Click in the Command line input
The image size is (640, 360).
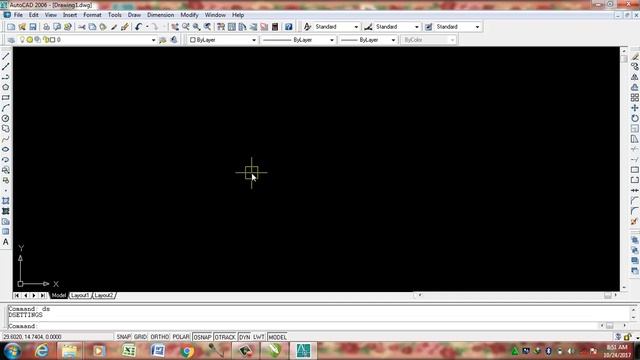(x=318, y=326)
